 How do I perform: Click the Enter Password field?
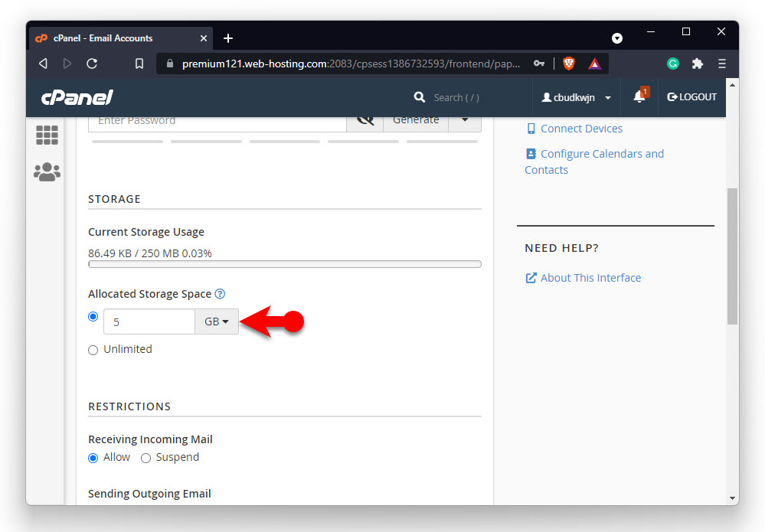tap(217, 122)
